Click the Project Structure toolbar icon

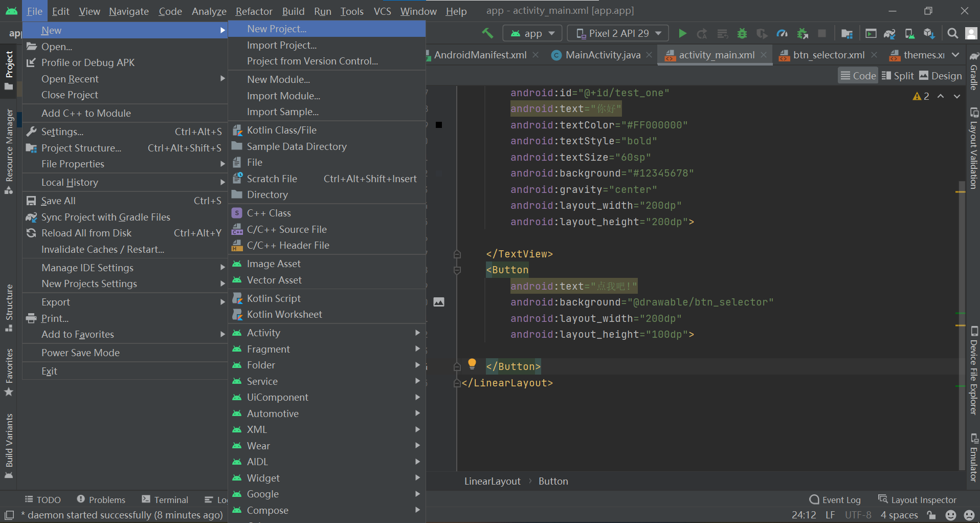tap(847, 33)
